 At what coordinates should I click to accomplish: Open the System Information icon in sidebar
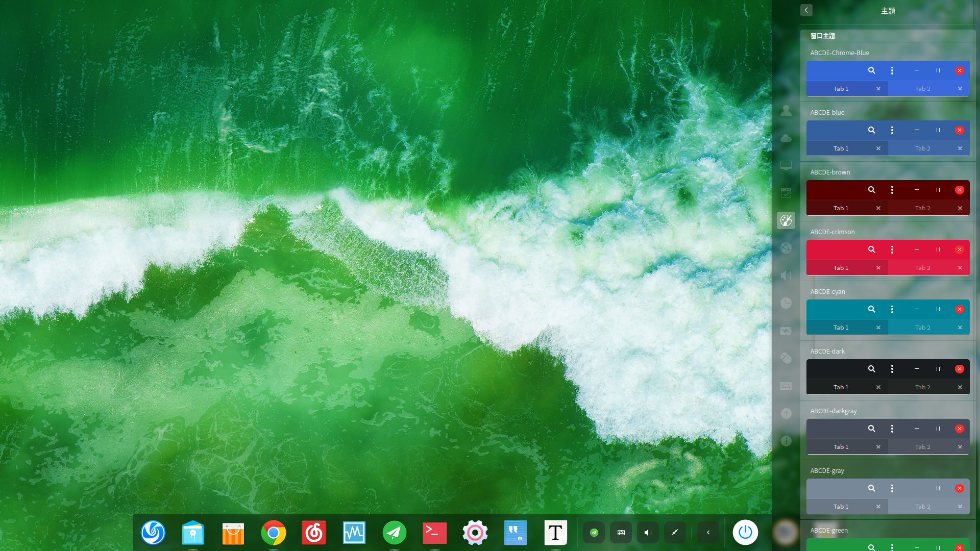click(x=786, y=441)
